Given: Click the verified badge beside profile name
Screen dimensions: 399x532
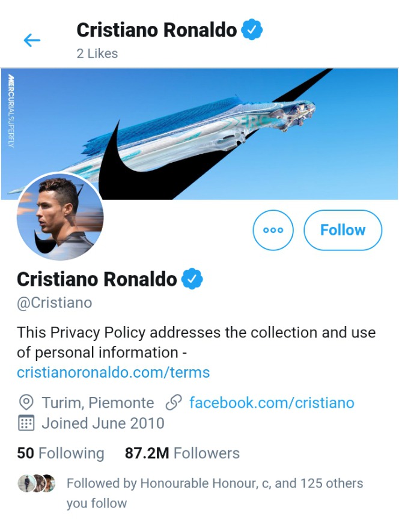Looking at the screenshot, I should (x=192, y=279).
